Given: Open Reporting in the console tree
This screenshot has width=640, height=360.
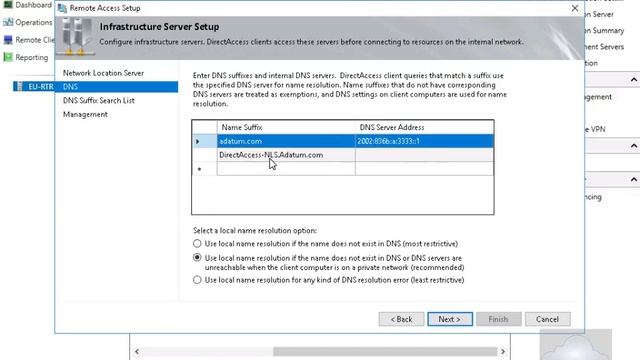Looking at the screenshot, I should (31, 58).
